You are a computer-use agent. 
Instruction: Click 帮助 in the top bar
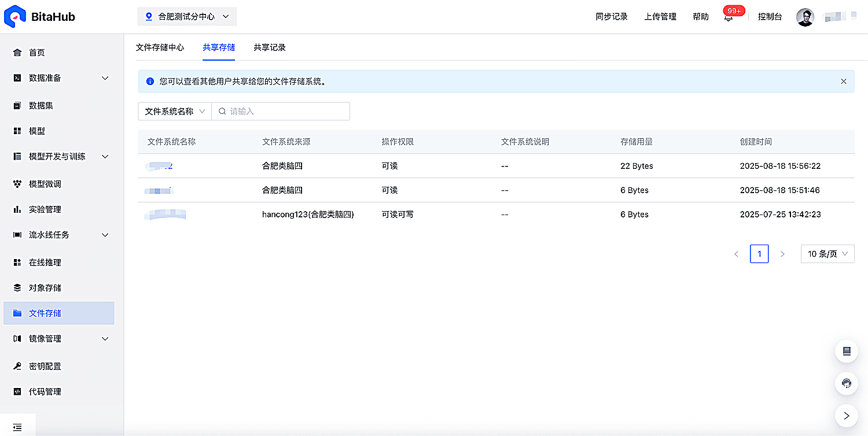[x=701, y=17]
